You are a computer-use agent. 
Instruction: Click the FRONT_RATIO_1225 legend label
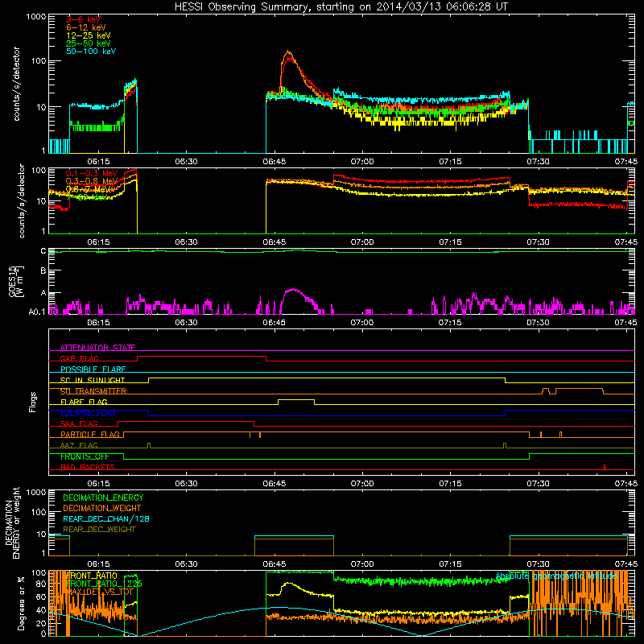(104, 584)
